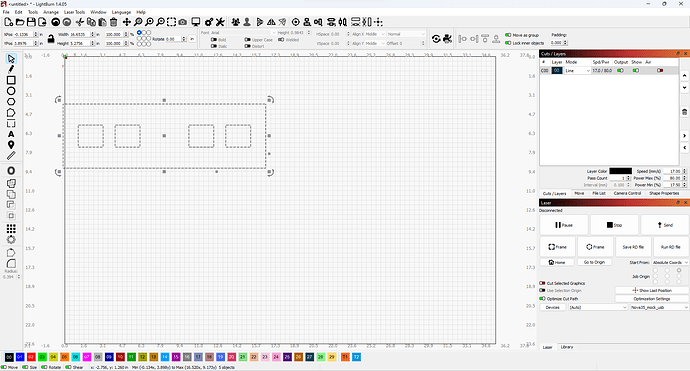Click the Go to Origin button

tap(594, 262)
